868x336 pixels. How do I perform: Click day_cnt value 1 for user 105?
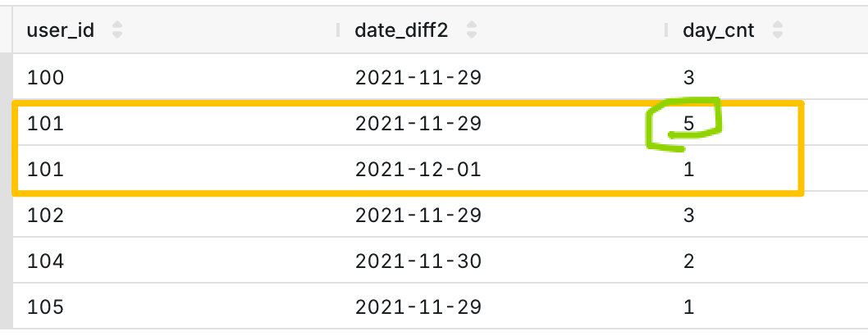click(x=688, y=307)
